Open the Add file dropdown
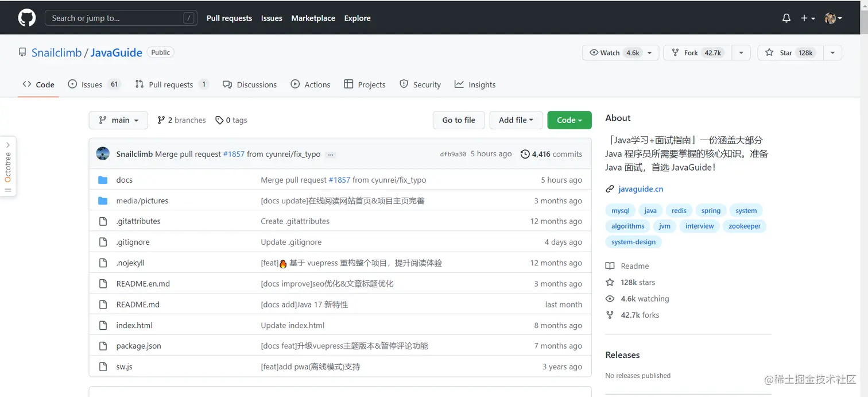Screen dimensions: 868x397 point(516,120)
